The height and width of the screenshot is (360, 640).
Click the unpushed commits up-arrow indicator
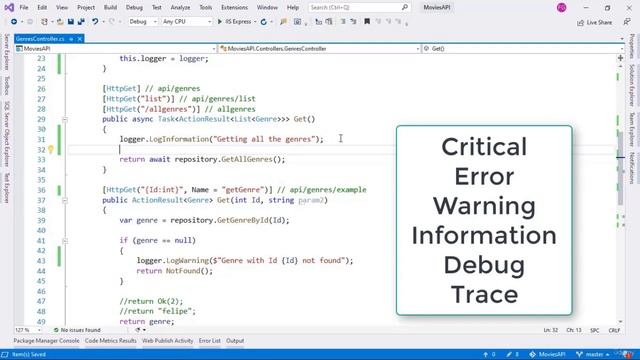click(489, 354)
